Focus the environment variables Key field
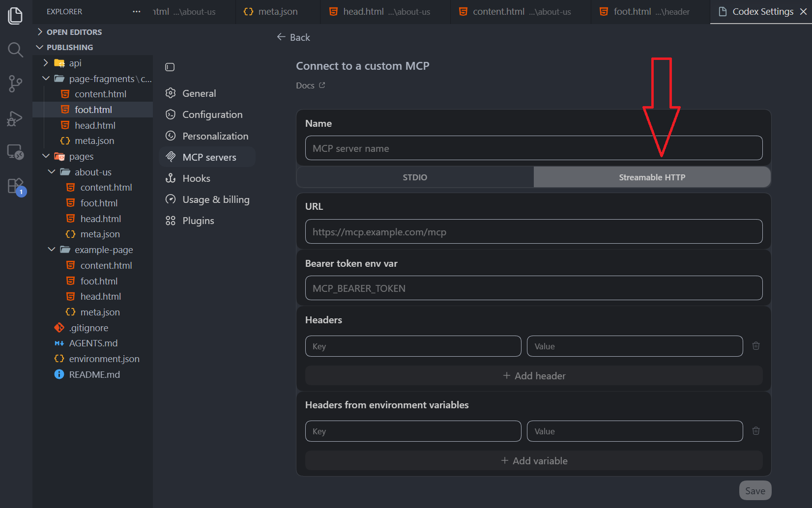 pyautogui.click(x=413, y=431)
